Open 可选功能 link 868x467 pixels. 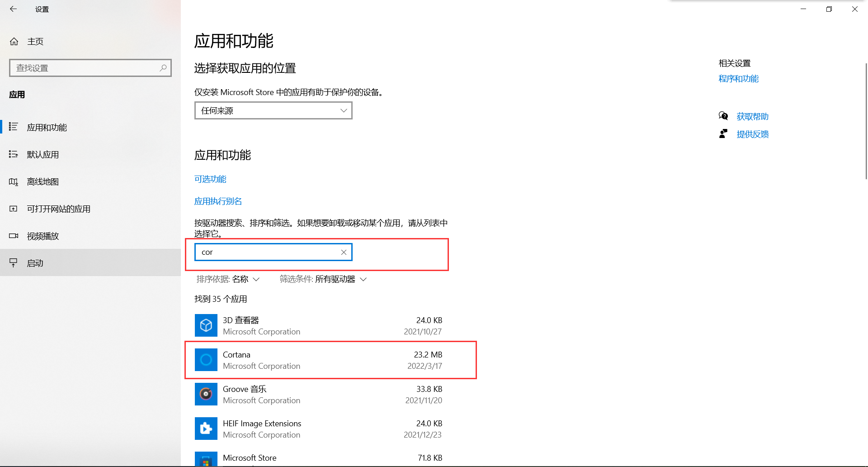pos(210,179)
